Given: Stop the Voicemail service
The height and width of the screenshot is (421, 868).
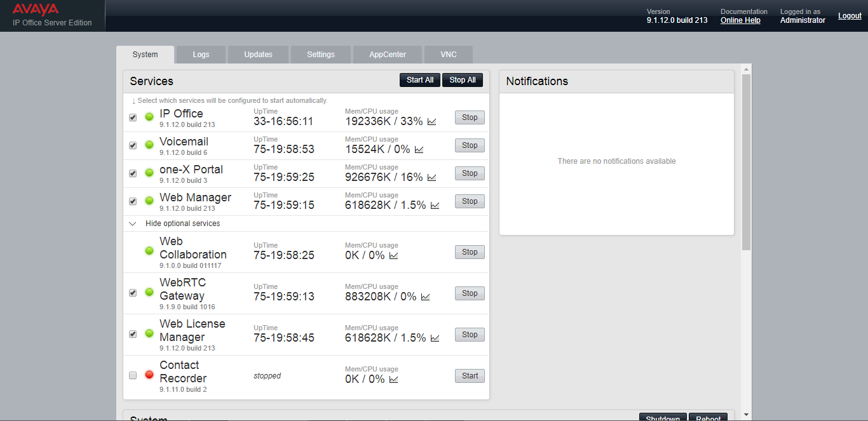Looking at the screenshot, I should 470,145.
